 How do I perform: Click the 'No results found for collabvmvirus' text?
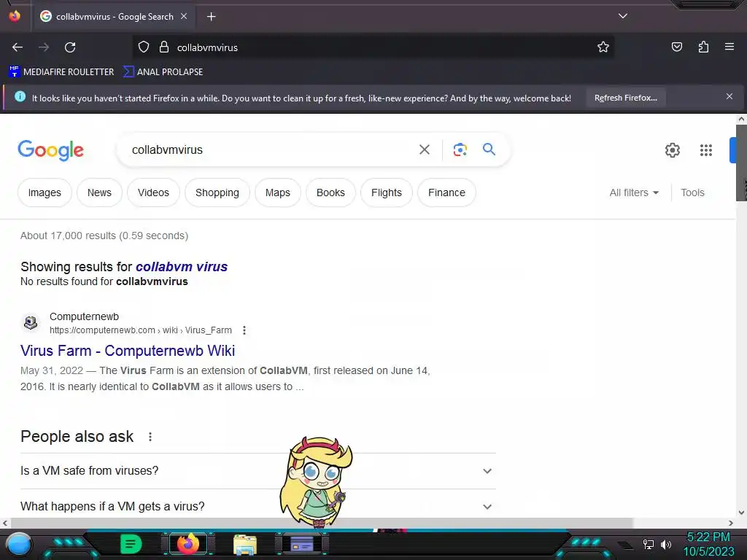[104, 282]
